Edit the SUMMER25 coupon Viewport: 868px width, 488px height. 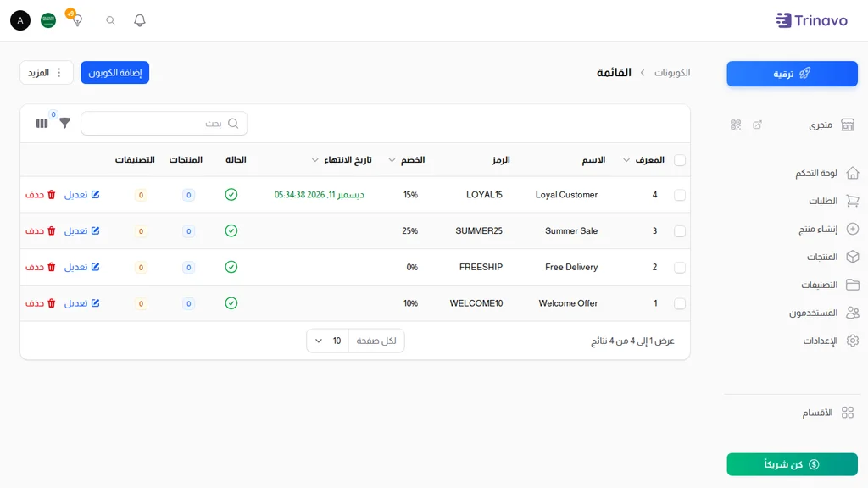click(82, 230)
